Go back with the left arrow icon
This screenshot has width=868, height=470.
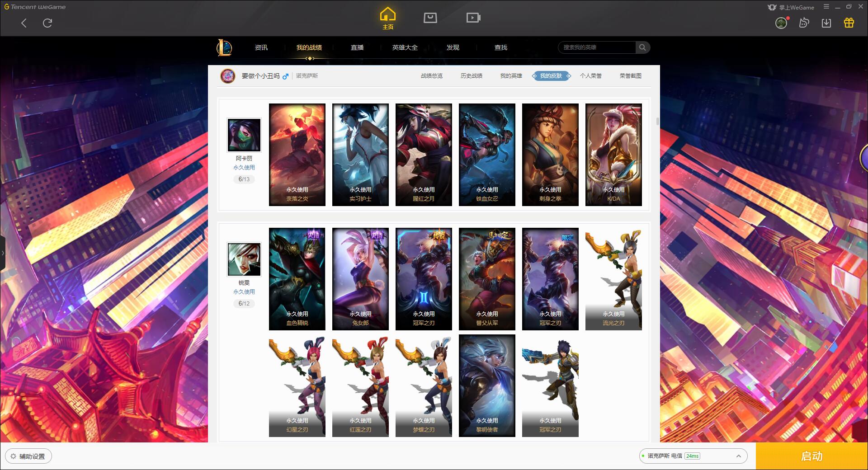click(24, 23)
